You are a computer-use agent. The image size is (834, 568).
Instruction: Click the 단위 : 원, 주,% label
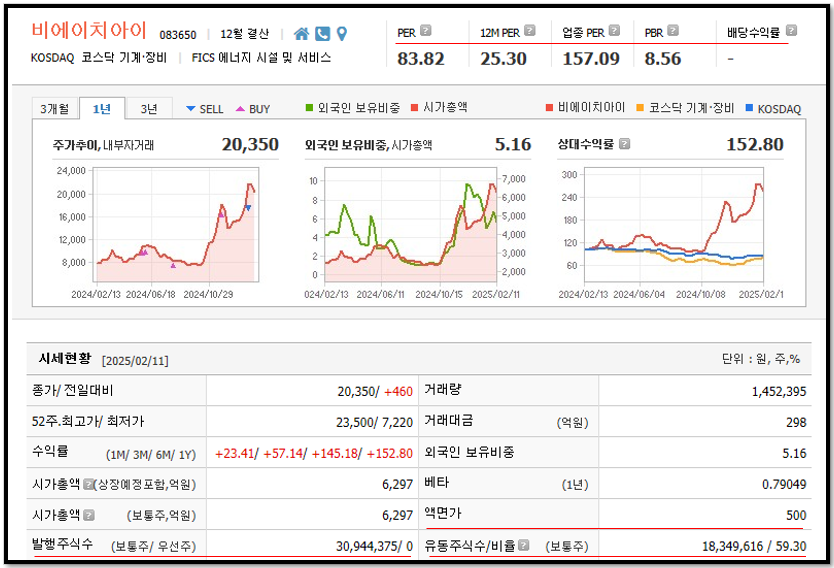pos(761,359)
